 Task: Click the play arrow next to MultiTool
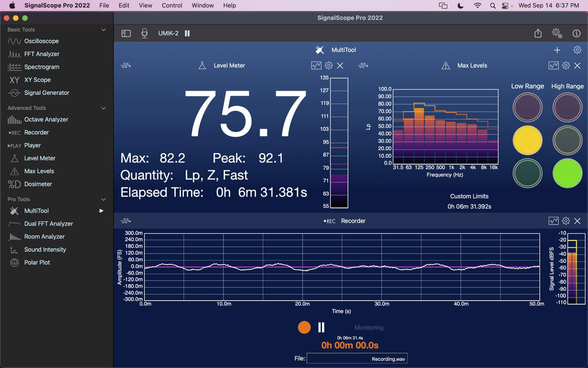coord(102,211)
